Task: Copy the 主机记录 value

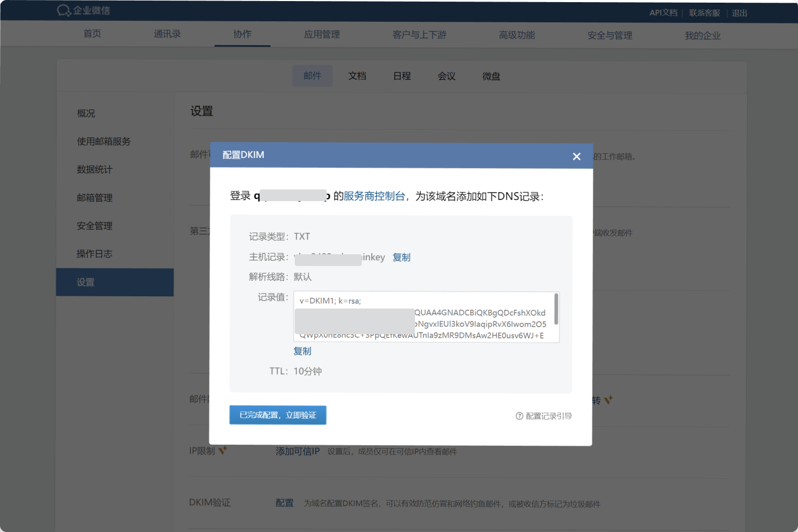Action: point(401,257)
